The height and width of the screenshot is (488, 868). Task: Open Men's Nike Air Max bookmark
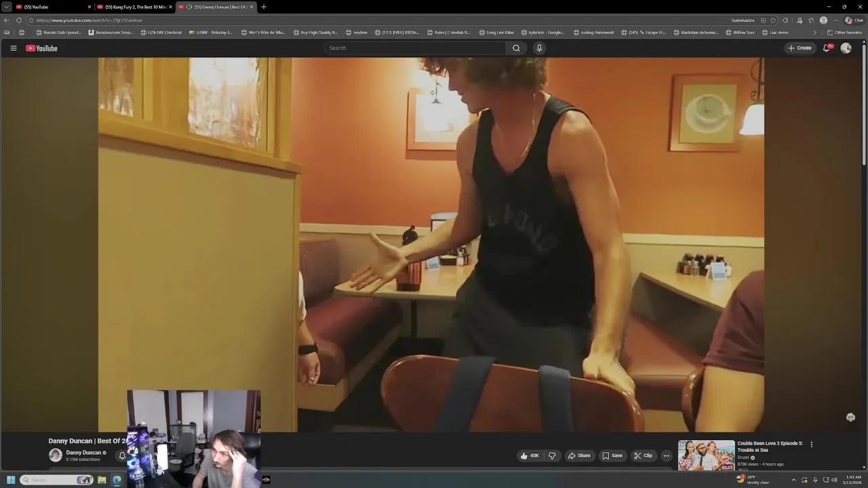click(x=263, y=33)
